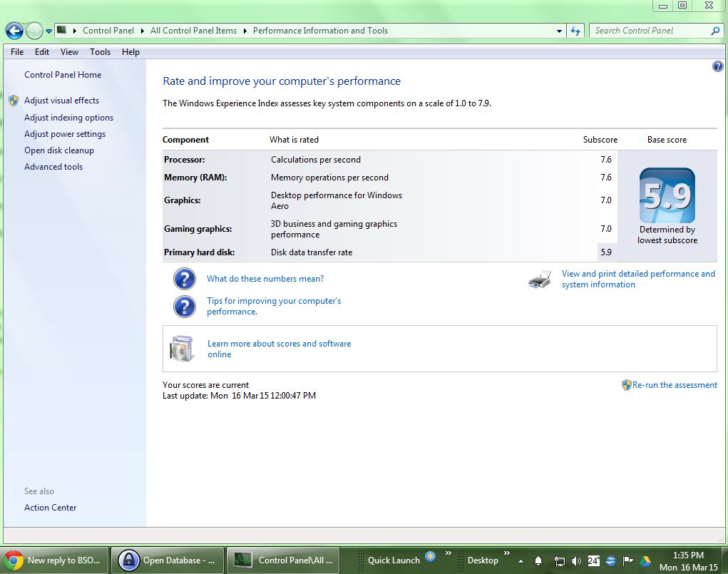Click the 5.9 base score badge
728x574 pixels.
tap(667, 195)
